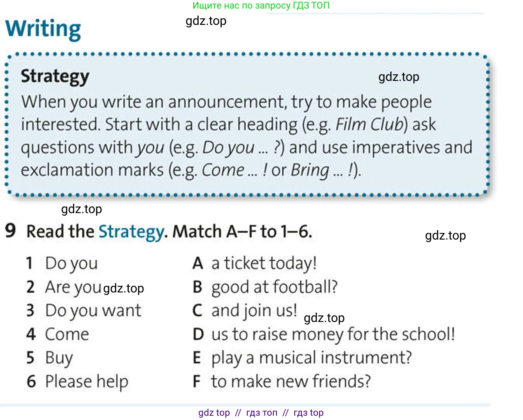Choose option E play a musical instrument
This screenshot has width=523, height=420.
coord(302,358)
